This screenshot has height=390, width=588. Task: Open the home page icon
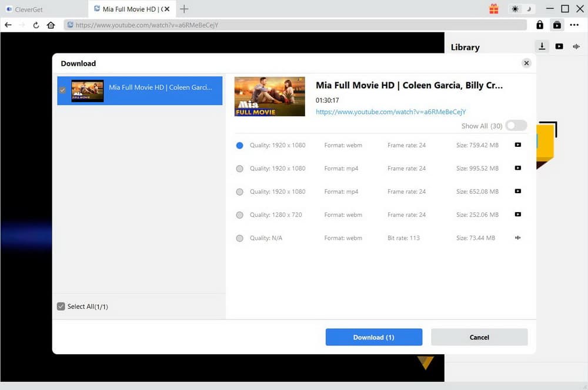(x=51, y=25)
